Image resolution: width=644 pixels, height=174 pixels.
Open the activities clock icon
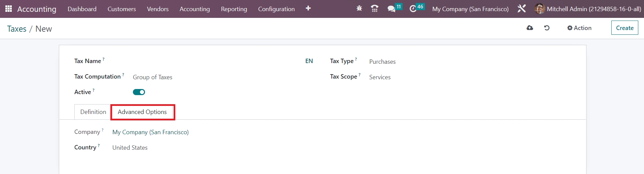click(413, 9)
